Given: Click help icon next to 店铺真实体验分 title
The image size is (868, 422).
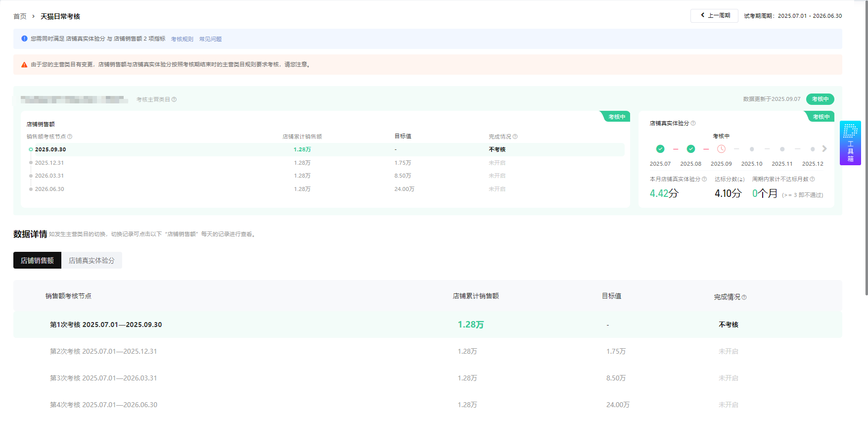Looking at the screenshot, I should tap(693, 124).
